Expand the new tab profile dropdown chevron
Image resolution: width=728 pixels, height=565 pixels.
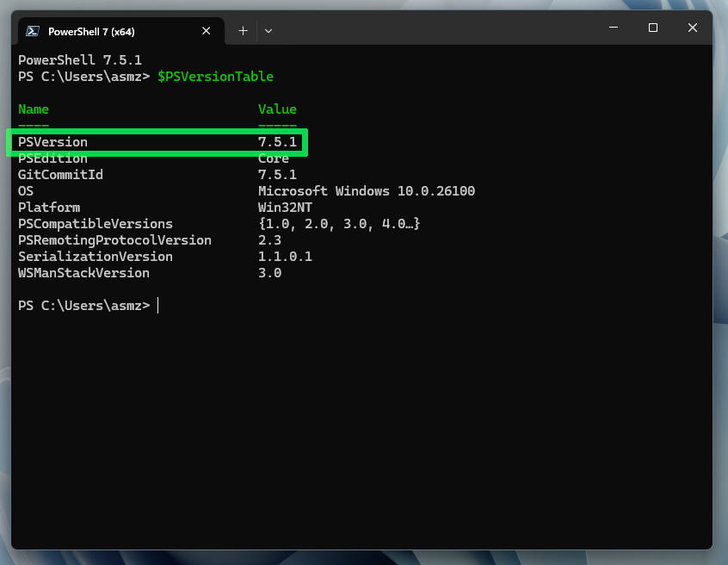click(268, 30)
